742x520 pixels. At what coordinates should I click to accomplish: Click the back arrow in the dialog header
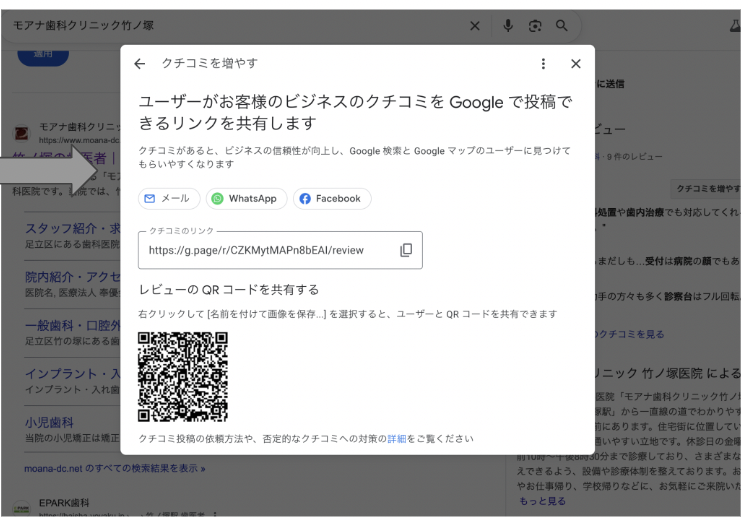click(139, 63)
